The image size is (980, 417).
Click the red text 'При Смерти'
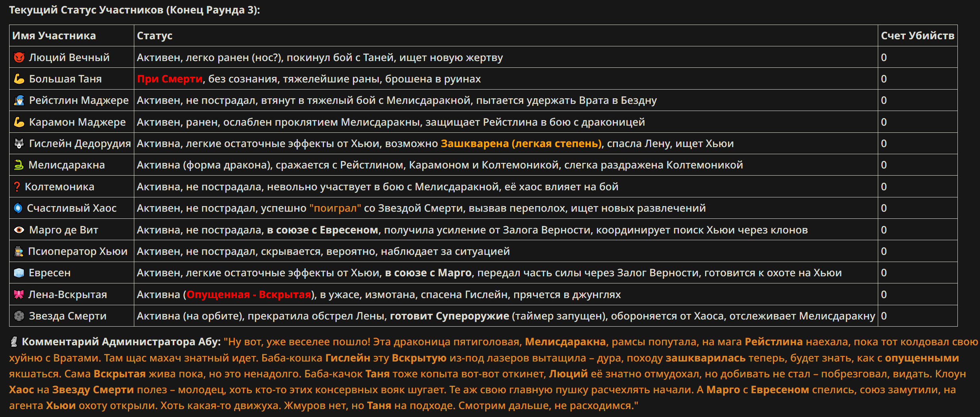click(170, 79)
